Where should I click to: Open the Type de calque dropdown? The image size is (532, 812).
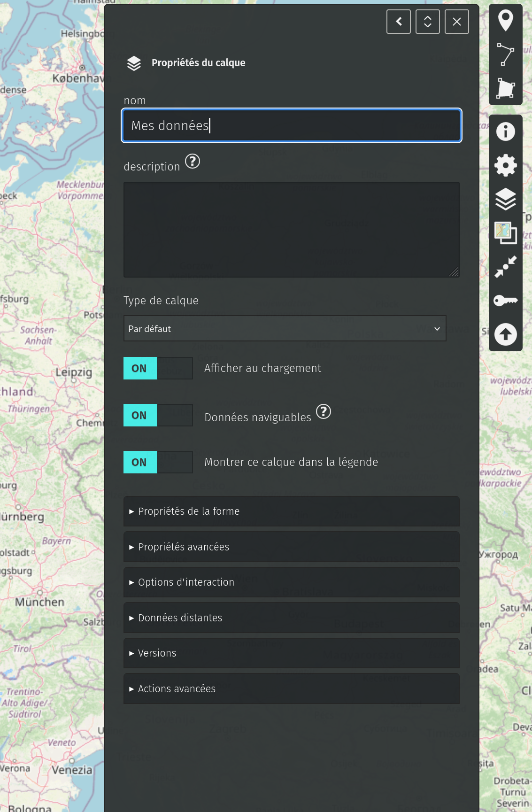[285, 329]
